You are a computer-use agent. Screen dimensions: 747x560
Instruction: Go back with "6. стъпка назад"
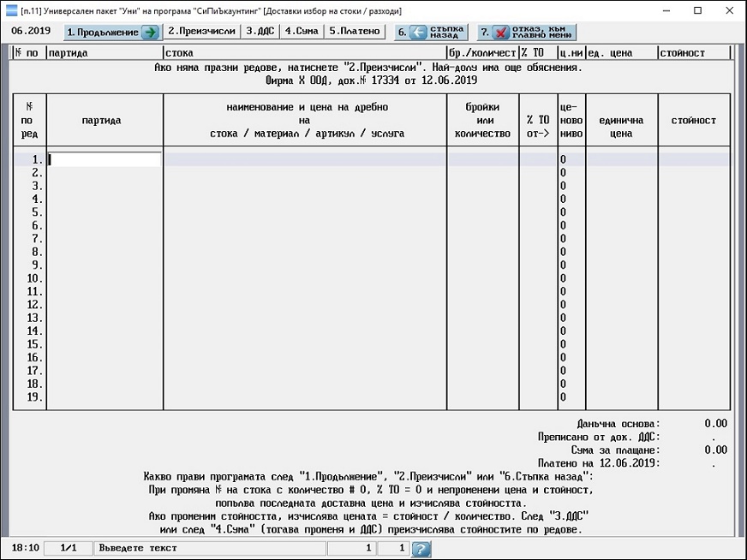[431, 32]
